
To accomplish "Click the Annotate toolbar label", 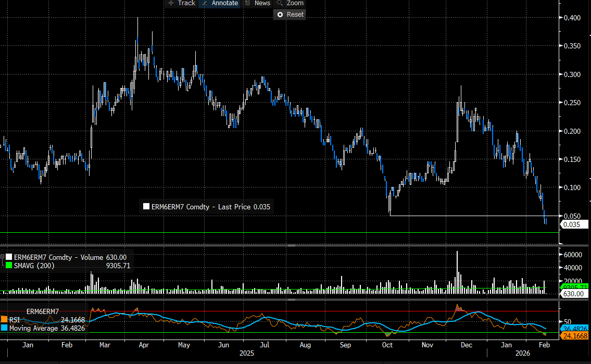I will click(224, 3).
